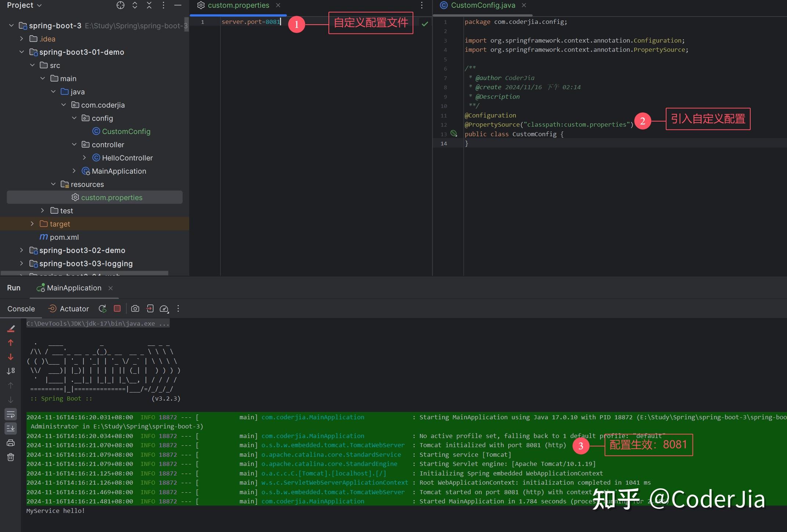Click the server.port=8081 line in the editor
This screenshot has height=532, width=787.
251,22
